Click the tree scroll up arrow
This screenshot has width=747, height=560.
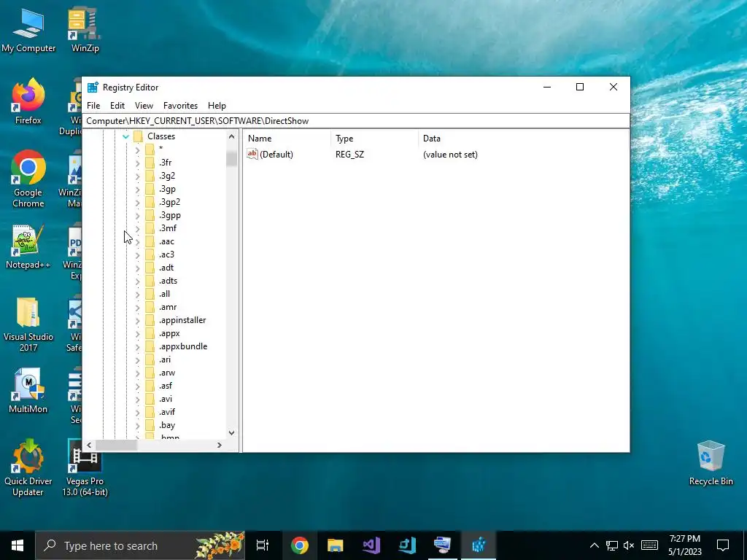(231, 136)
